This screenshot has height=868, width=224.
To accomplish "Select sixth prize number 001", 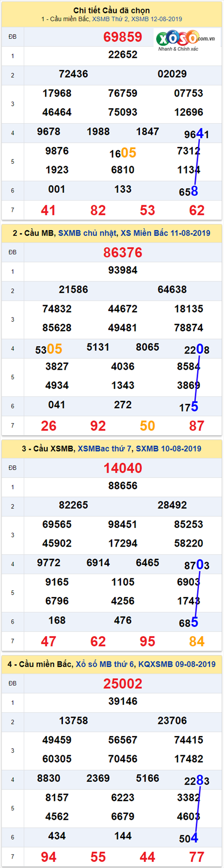I will click(x=57, y=189).
